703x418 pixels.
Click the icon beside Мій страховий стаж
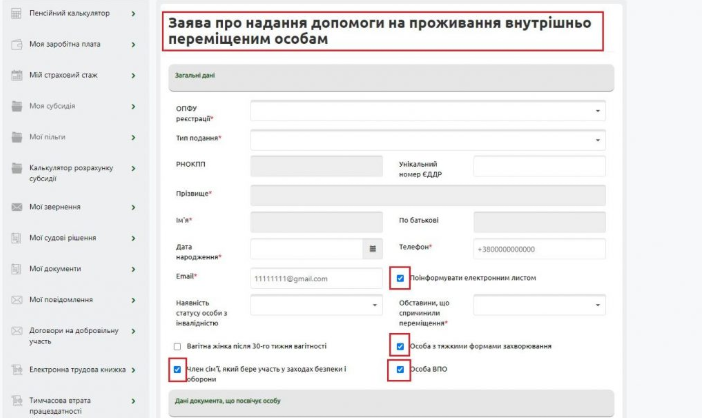17,75
